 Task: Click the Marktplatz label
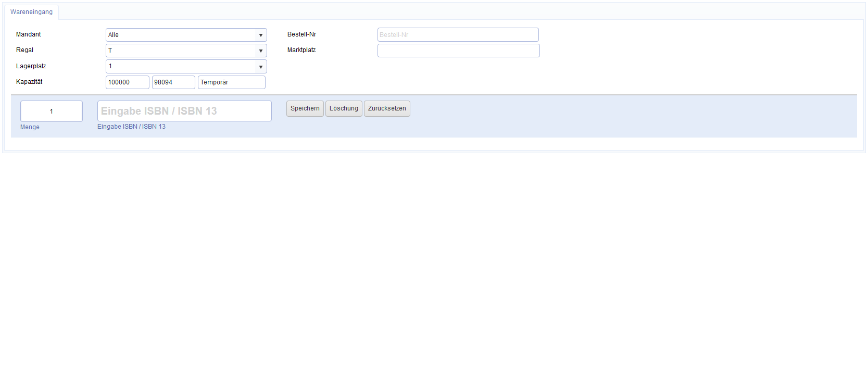coord(301,50)
